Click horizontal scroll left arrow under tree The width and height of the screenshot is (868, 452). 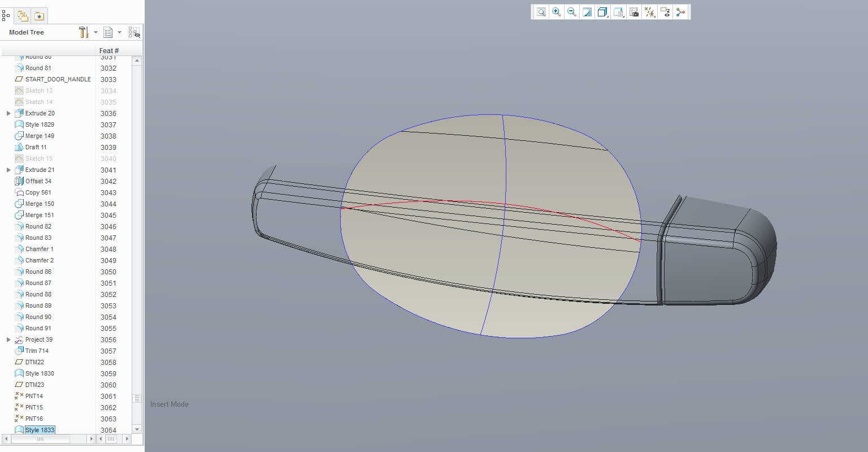[6, 438]
